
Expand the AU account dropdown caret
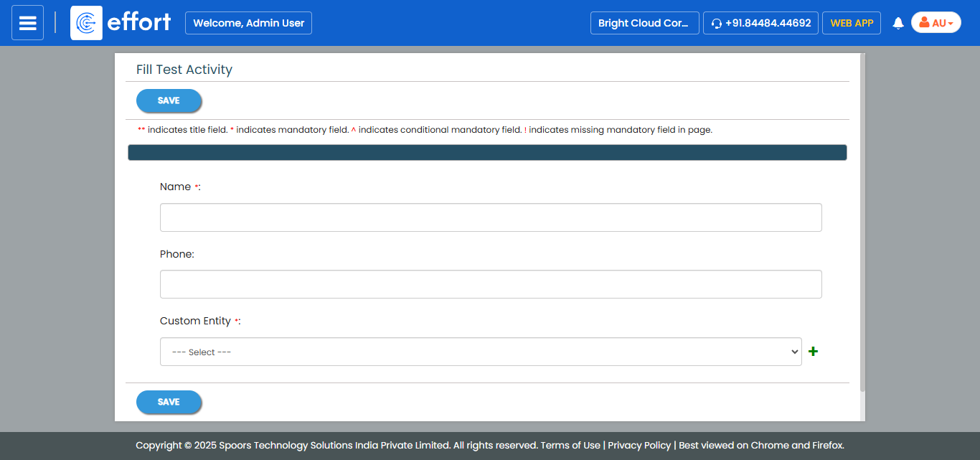951,24
